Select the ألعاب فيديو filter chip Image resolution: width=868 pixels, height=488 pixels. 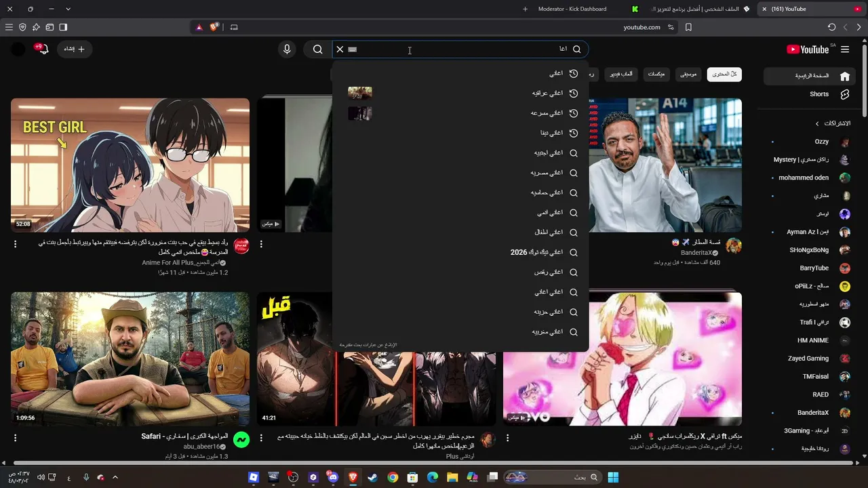click(x=621, y=74)
